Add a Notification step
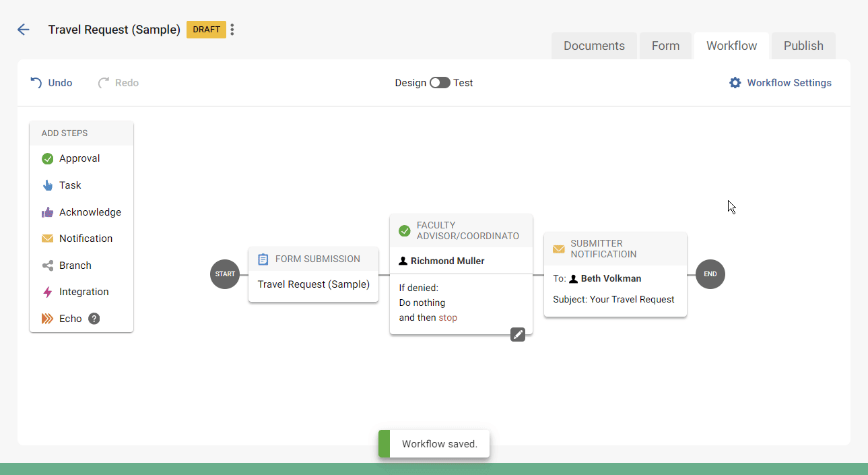Screen dimensions: 868x475 click(86, 238)
